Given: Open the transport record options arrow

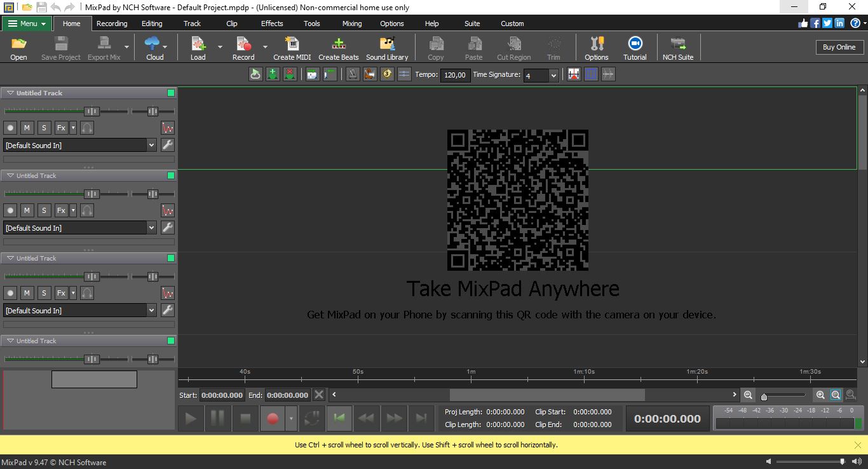Looking at the screenshot, I should click(x=292, y=418).
